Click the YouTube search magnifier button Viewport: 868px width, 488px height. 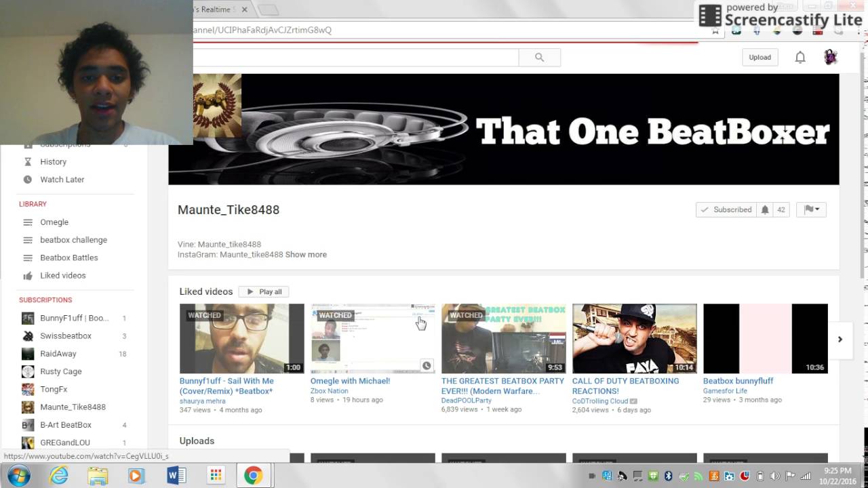pos(539,58)
